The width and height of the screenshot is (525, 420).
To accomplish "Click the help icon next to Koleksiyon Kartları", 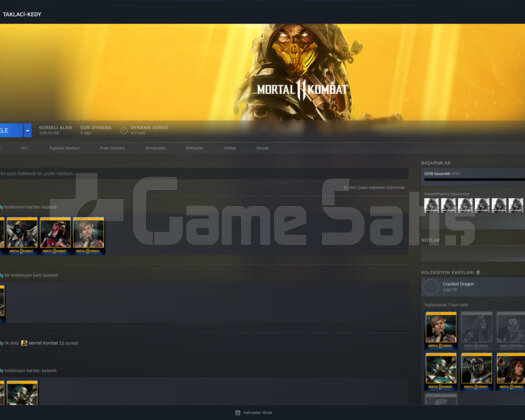I will 478,273.
